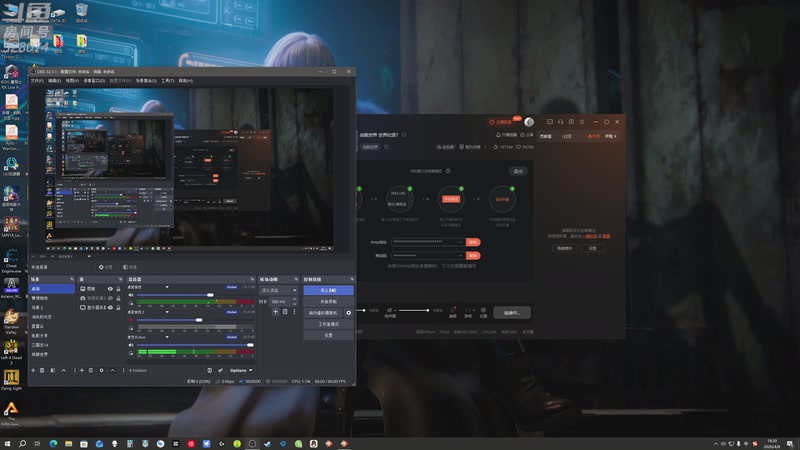This screenshot has height=450, width=800.
Task: Open the settings gear in the streaming app bottom bar
Action: tap(483, 310)
